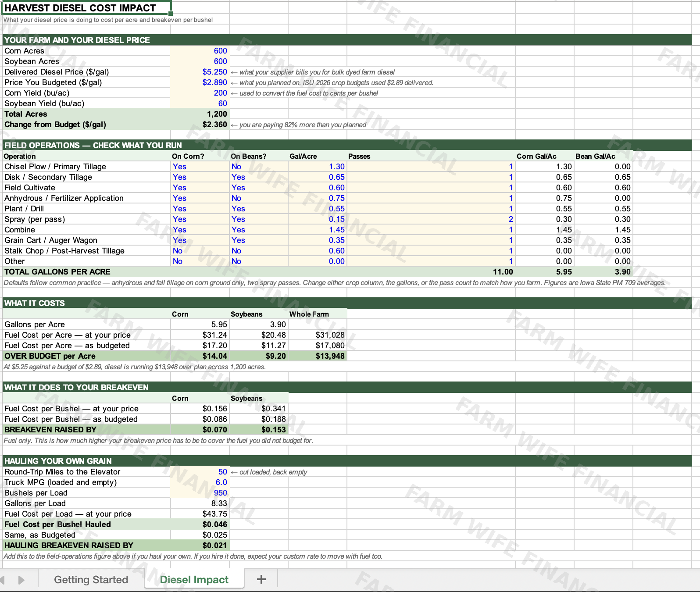The image size is (700, 592).
Task: Click the Fuel Cost per Bushel Hauled $0.046
Action: 200,524
